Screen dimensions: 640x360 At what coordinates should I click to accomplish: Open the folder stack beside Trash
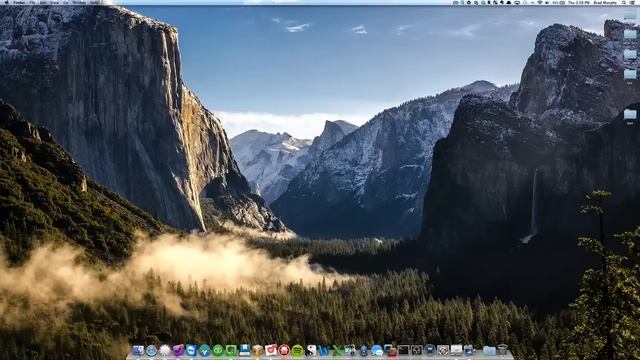(x=489, y=351)
